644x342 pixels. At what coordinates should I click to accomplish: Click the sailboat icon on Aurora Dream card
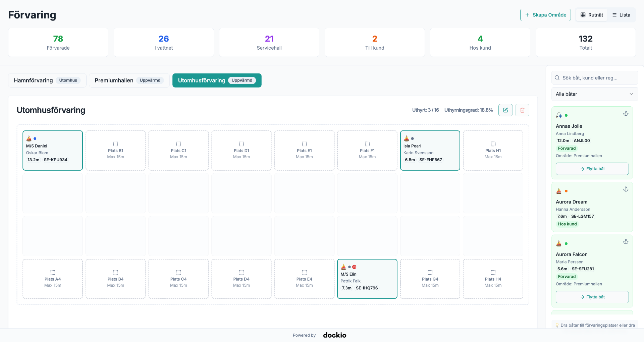tap(559, 191)
